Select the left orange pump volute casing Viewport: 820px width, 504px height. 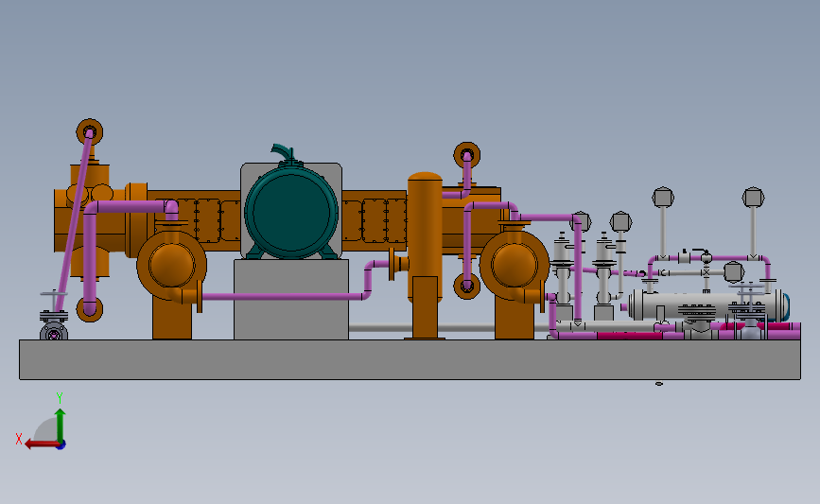click(171, 265)
